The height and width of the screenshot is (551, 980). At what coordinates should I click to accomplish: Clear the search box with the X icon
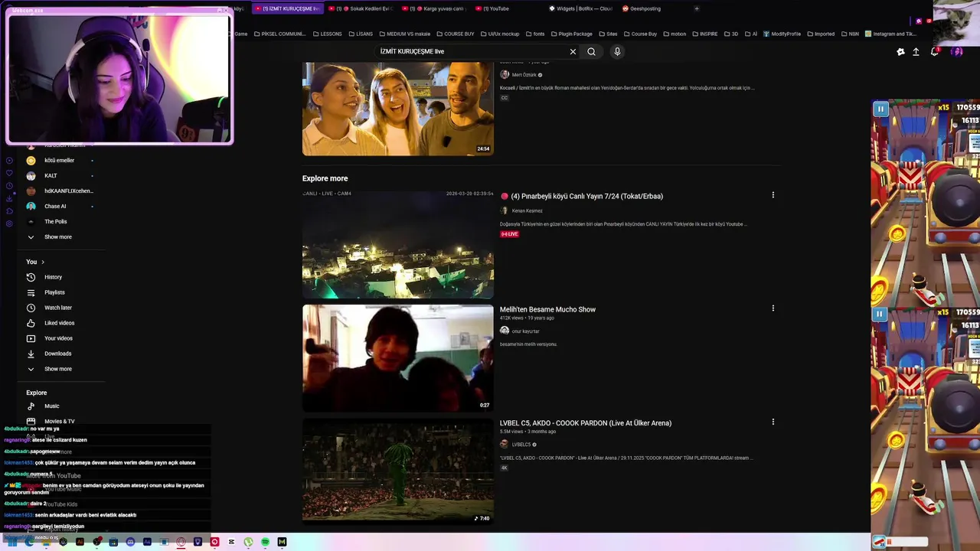point(573,51)
